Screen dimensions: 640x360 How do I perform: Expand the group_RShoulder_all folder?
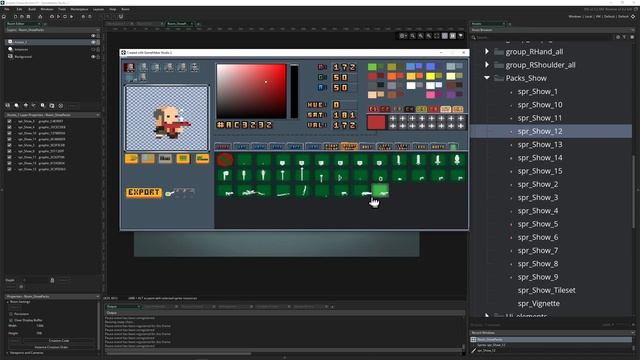487,65
